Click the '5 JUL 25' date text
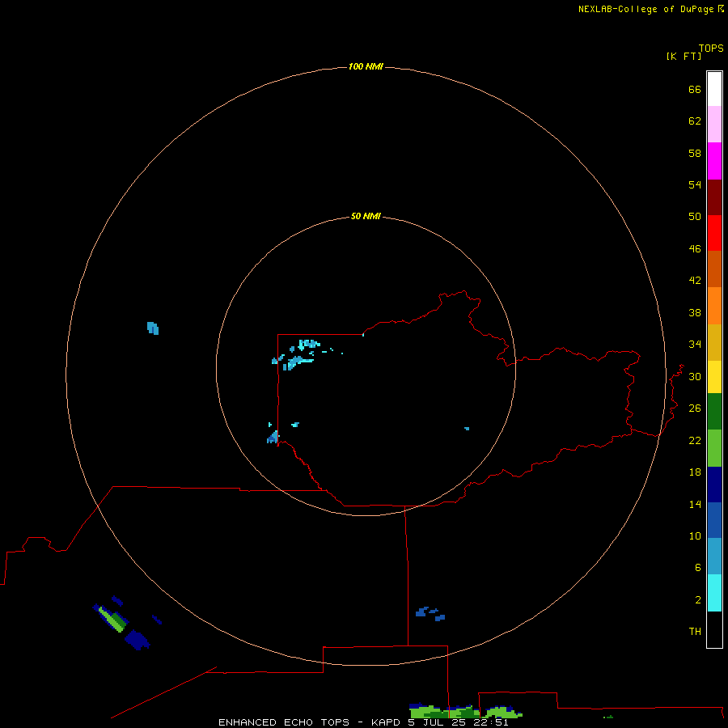728x728 pixels. [x=438, y=722]
